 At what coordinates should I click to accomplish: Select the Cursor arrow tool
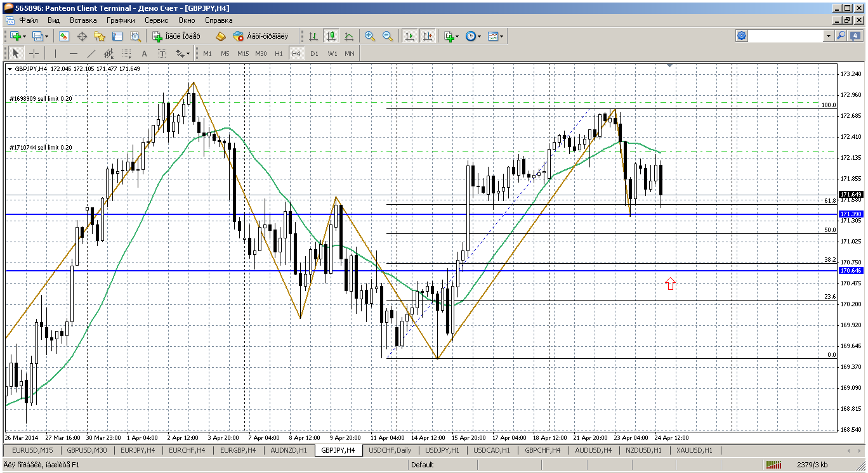16,53
